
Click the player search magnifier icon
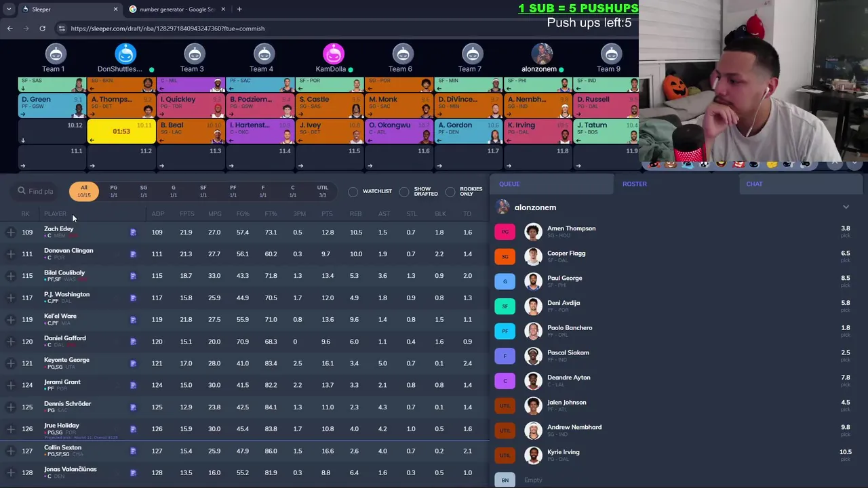22,191
